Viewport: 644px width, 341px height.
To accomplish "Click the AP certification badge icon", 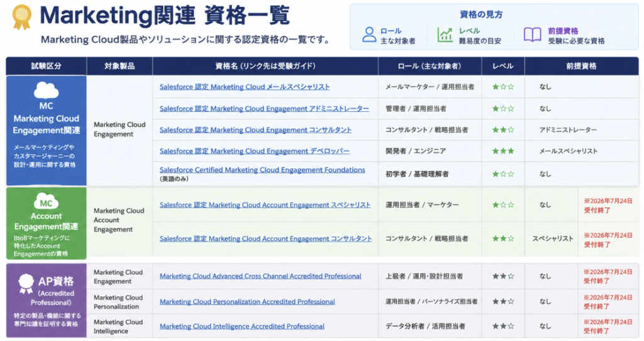I will (x=26, y=284).
